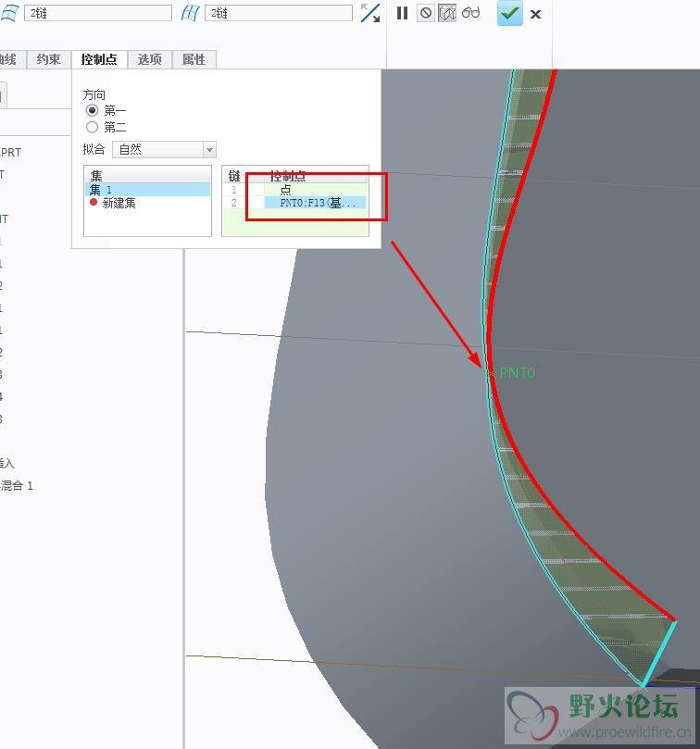Viewport: 700px width, 749px height.
Task: Select 集 1 in the set list
Action: (147, 190)
